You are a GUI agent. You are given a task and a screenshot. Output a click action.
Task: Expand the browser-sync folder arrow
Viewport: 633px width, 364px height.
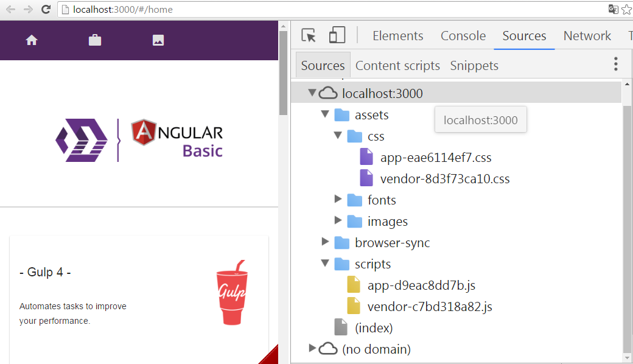pos(326,241)
